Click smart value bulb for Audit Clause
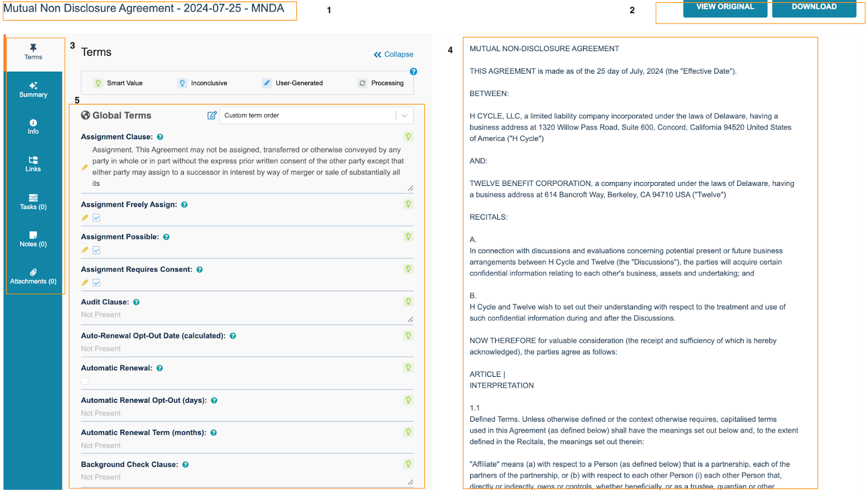 point(409,301)
